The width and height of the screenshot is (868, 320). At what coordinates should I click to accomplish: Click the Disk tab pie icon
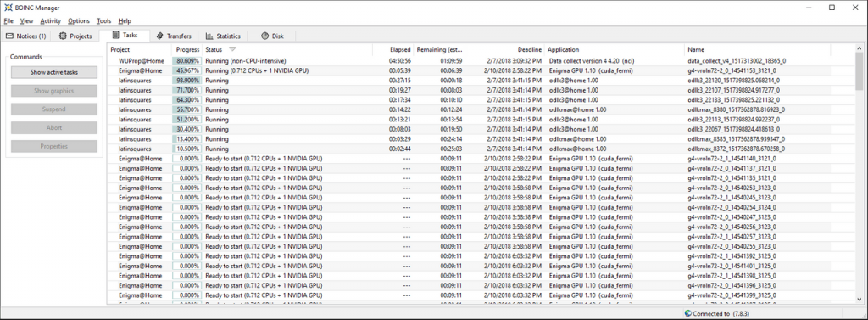[x=264, y=36]
